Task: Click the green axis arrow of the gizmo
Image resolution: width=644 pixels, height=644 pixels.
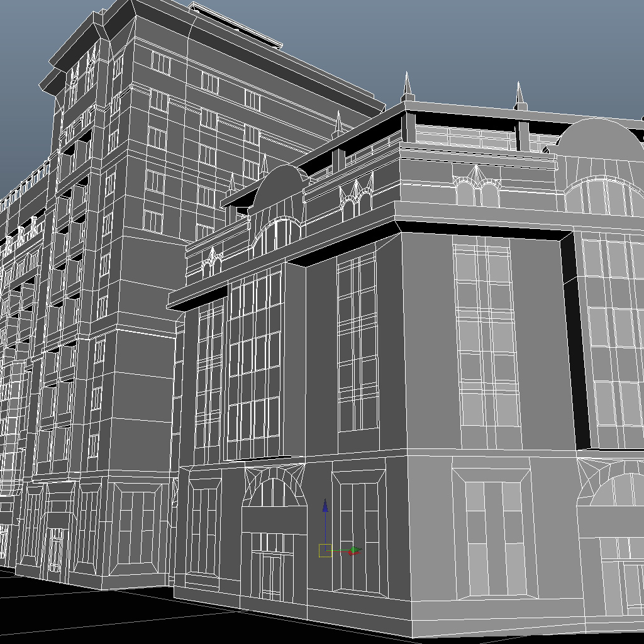Action: pyautogui.click(x=355, y=548)
